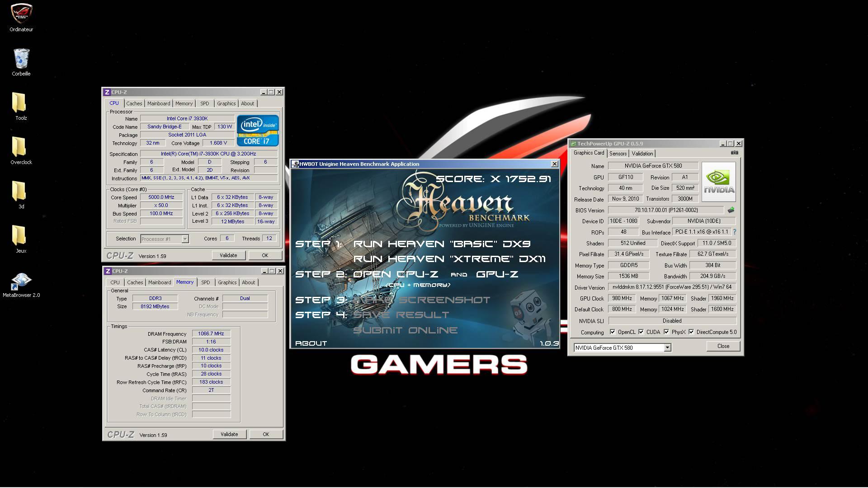Screen dimensions: 868x488
Task: Click the CAS# Latency 10.0 clocks value
Action: [211, 350]
